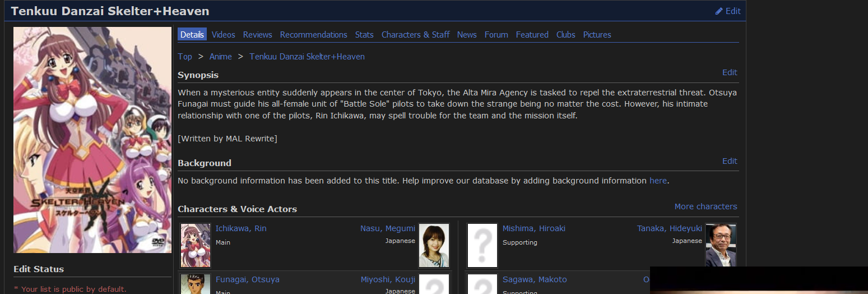Screen dimensions: 868x294
Task: Open the anime cover poster image
Action: (92, 140)
